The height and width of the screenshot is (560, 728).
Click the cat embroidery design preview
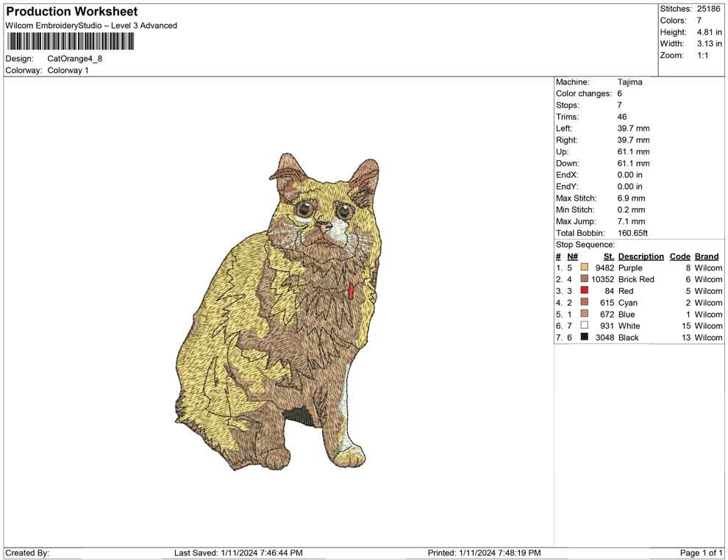tap(278, 312)
